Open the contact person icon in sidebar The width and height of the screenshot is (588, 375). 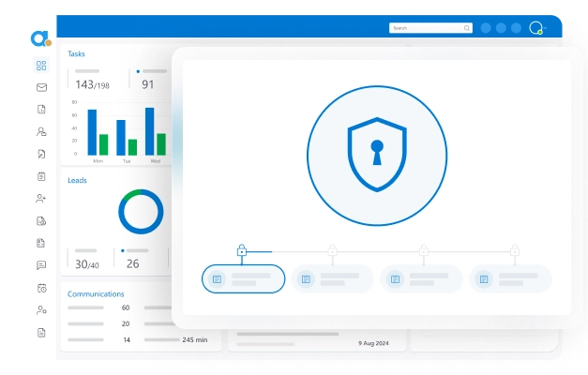[41, 131]
